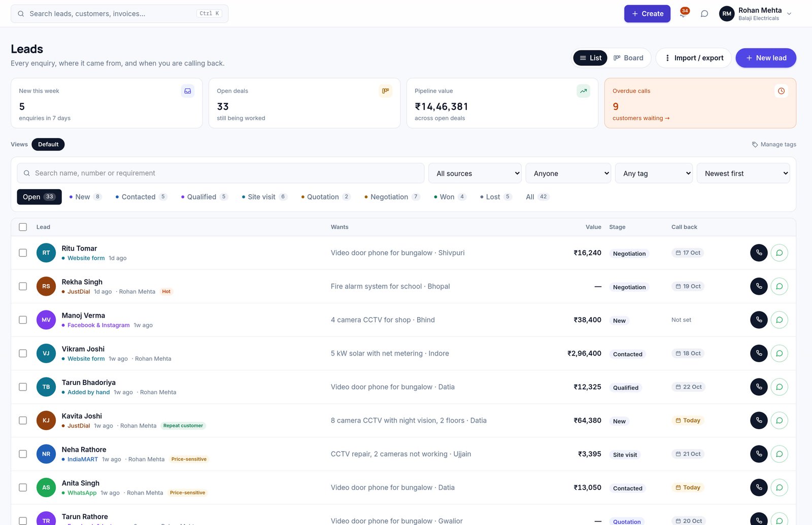812x525 pixels.
Task: Call Vikram Joshi using the phone icon
Action: [759, 353]
